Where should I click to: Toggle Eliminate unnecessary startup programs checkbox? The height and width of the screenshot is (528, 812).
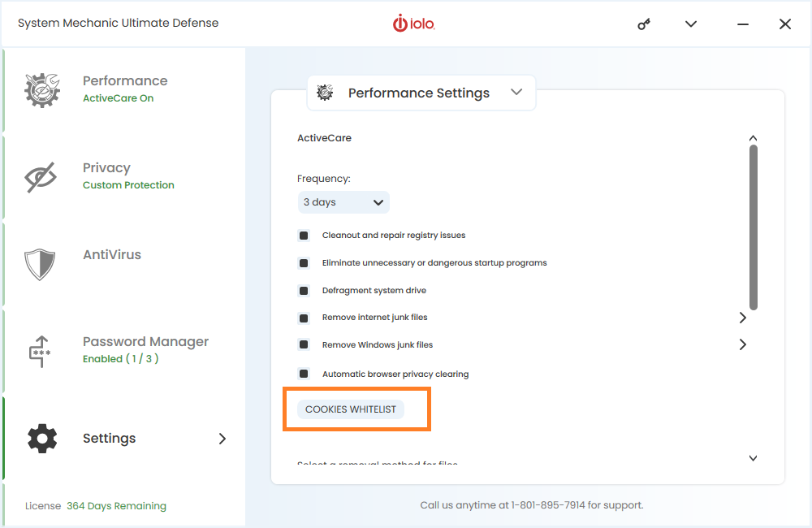304,263
